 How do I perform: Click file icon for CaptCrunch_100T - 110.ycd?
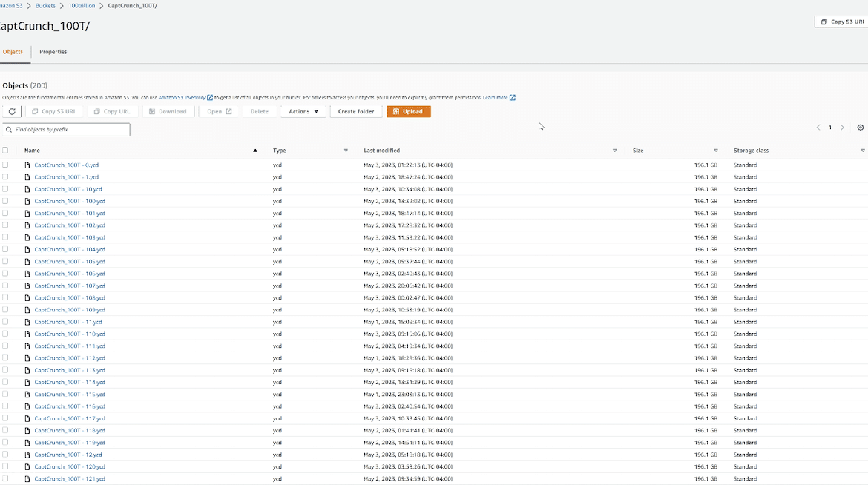pyautogui.click(x=27, y=334)
